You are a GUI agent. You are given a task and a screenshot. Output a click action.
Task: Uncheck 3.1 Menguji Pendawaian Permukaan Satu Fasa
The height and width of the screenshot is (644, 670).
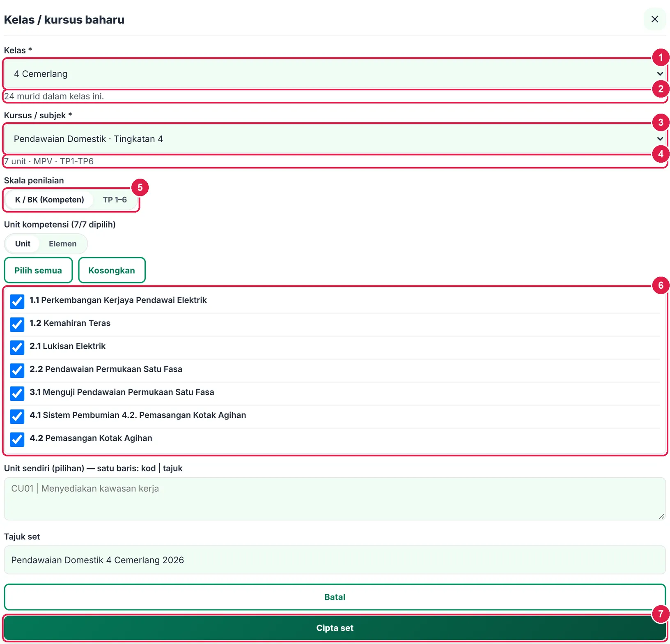(x=17, y=393)
